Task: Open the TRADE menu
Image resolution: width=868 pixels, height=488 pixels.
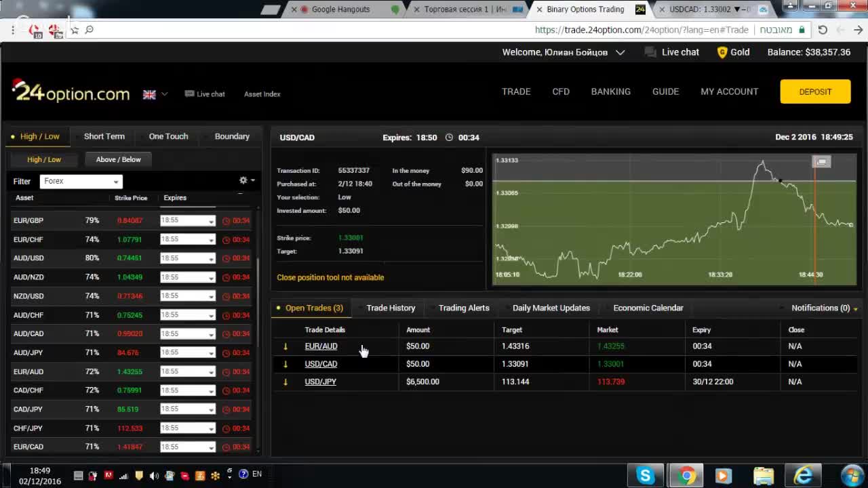Action: (x=516, y=91)
